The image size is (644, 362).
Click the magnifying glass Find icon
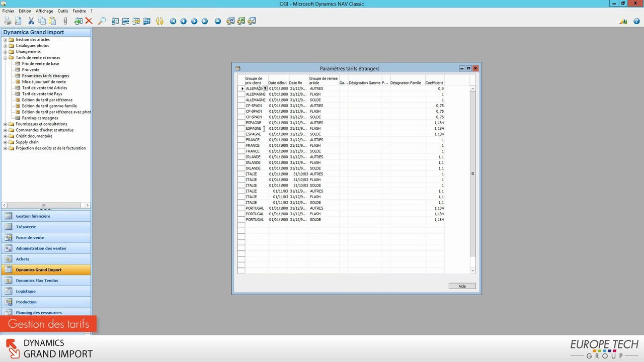point(102,21)
